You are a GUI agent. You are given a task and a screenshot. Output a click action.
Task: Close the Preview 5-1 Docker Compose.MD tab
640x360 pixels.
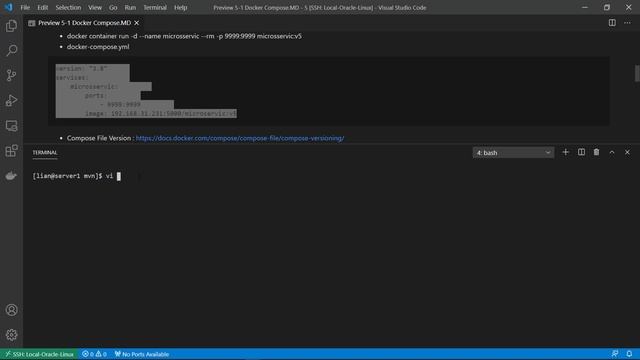[137, 23]
